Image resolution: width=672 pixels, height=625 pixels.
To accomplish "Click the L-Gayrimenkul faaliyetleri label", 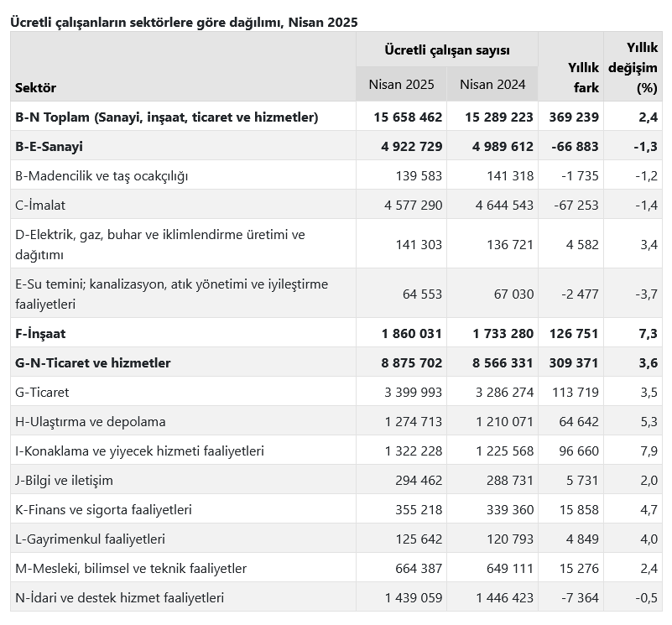I will click(x=90, y=539).
